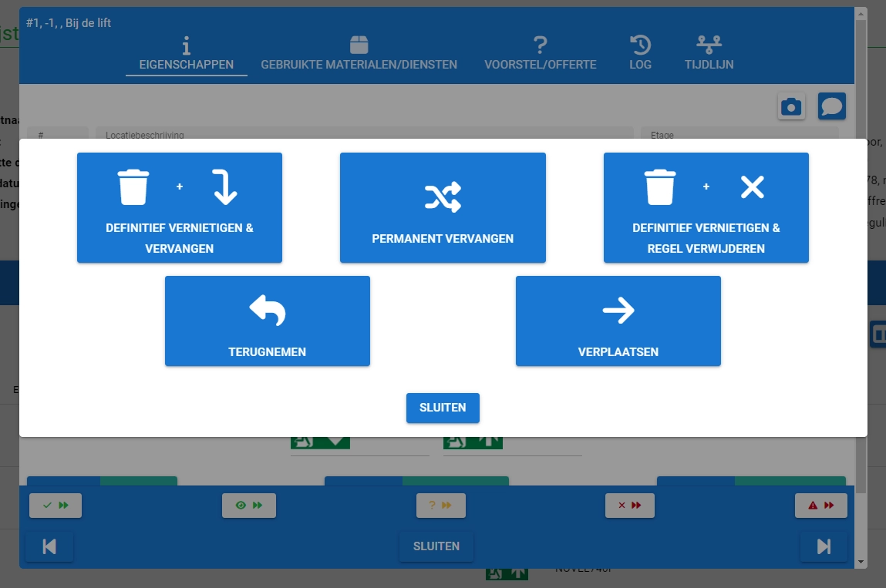Viewport: 886px width, 588px height.
Task: Open the Voorstel/Offerte tab
Action: pyautogui.click(x=540, y=55)
